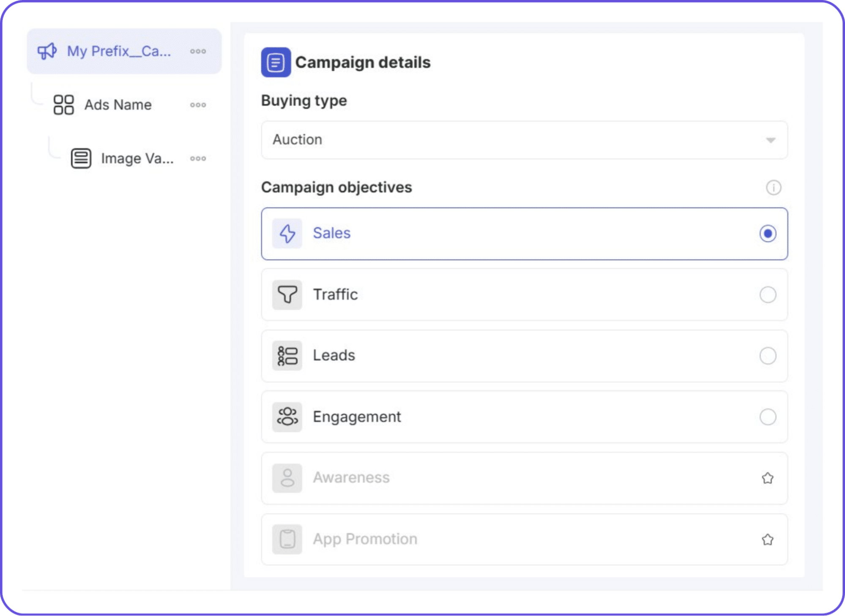This screenshot has width=845, height=616.
Task: Select the Leads radio button
Action: [x=768, y=356]
